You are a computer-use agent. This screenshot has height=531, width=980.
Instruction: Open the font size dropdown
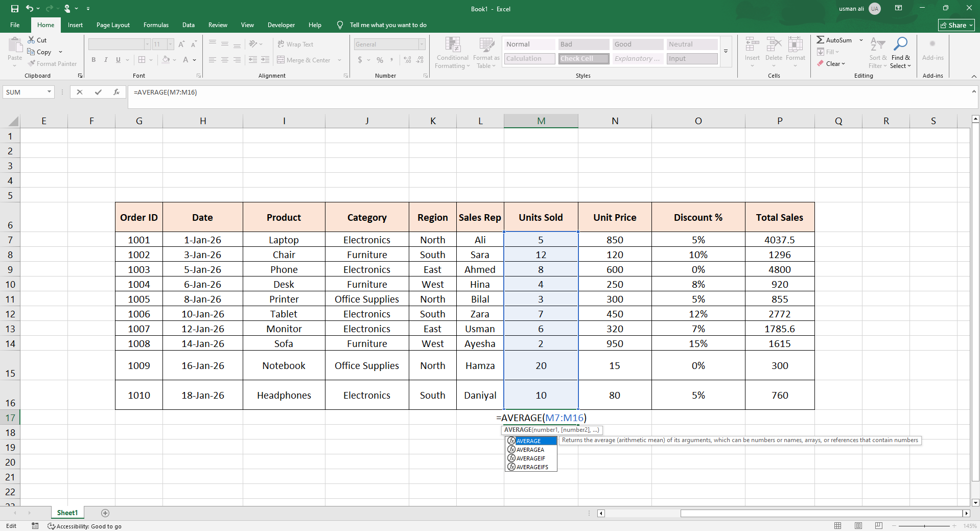tap(170, 44)
